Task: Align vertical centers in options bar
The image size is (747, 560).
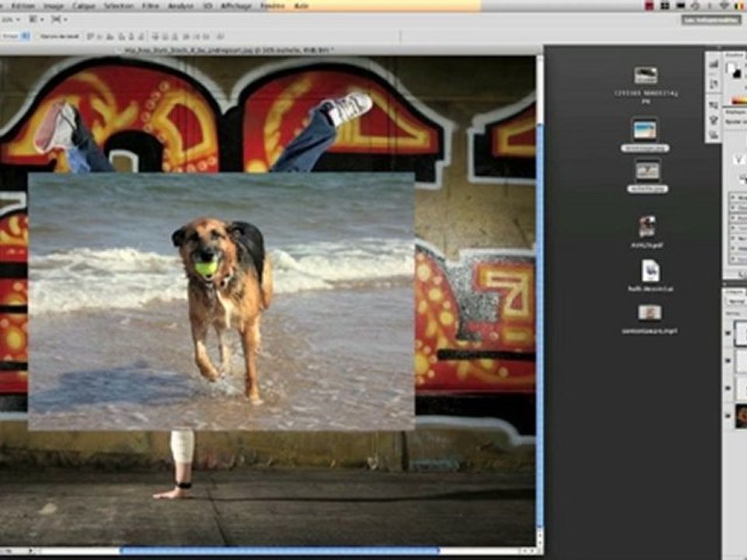Action: 100,37
